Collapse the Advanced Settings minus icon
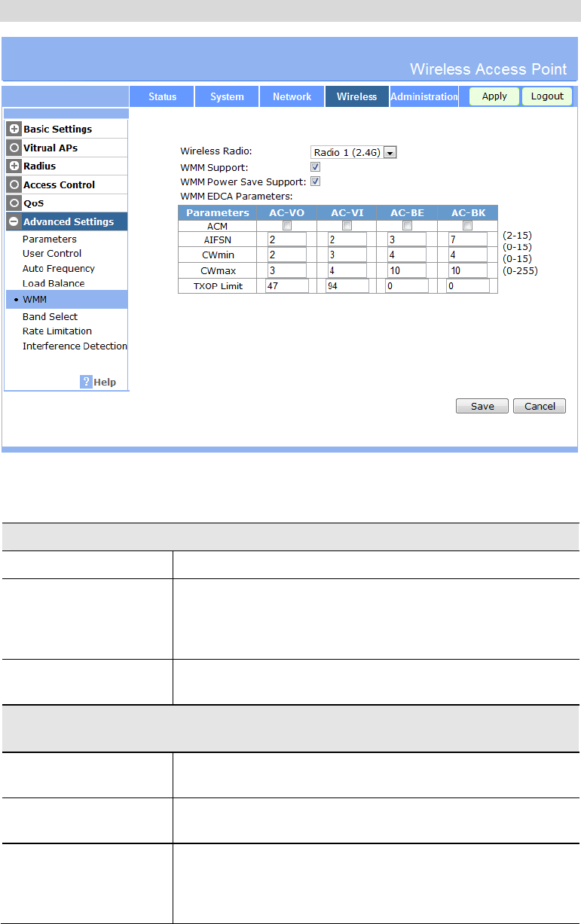Image resolution: width=581 pixels, height=924 pixels. point(14,221)
